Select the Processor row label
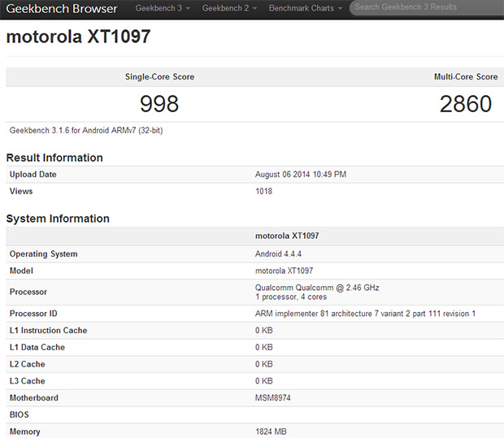 click(x=28, y=292)
